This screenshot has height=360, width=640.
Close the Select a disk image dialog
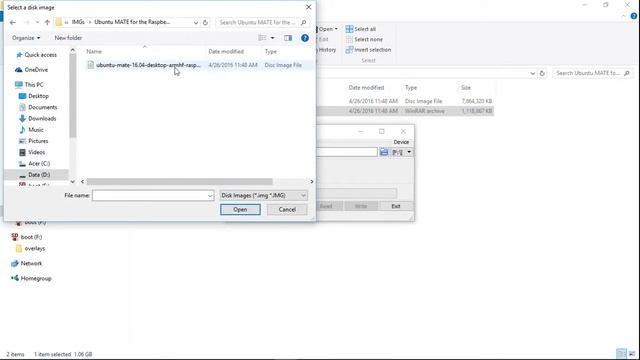pos(309,7)
